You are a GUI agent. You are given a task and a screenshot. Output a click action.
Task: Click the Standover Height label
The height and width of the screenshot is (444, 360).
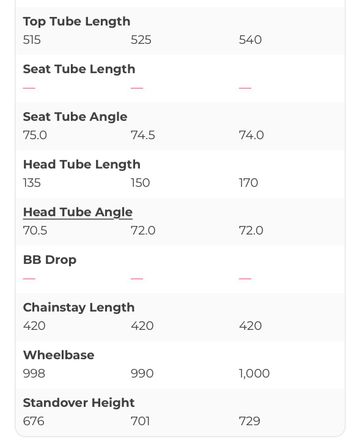point(79,403)
